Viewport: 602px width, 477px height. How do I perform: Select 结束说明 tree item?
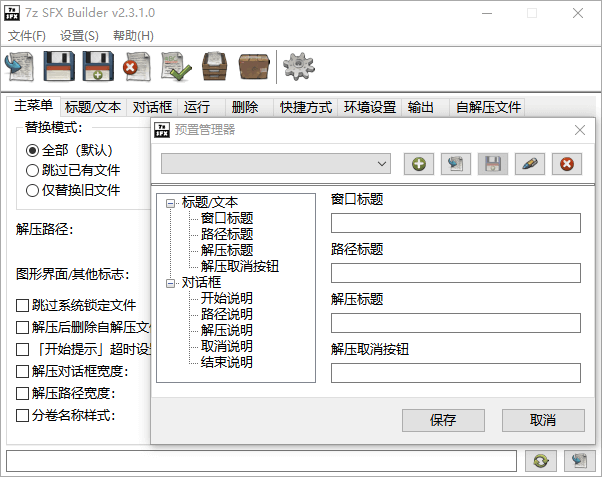click(x=227, y=362)
